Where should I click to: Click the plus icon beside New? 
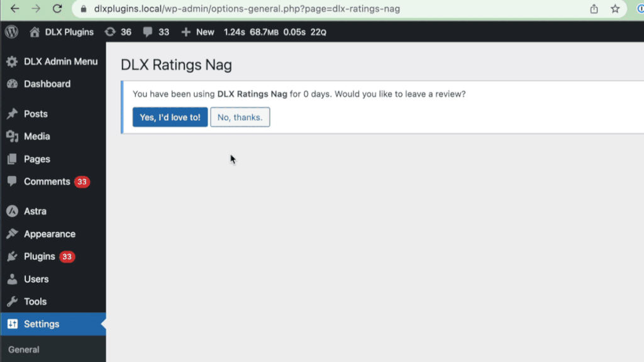186,32
